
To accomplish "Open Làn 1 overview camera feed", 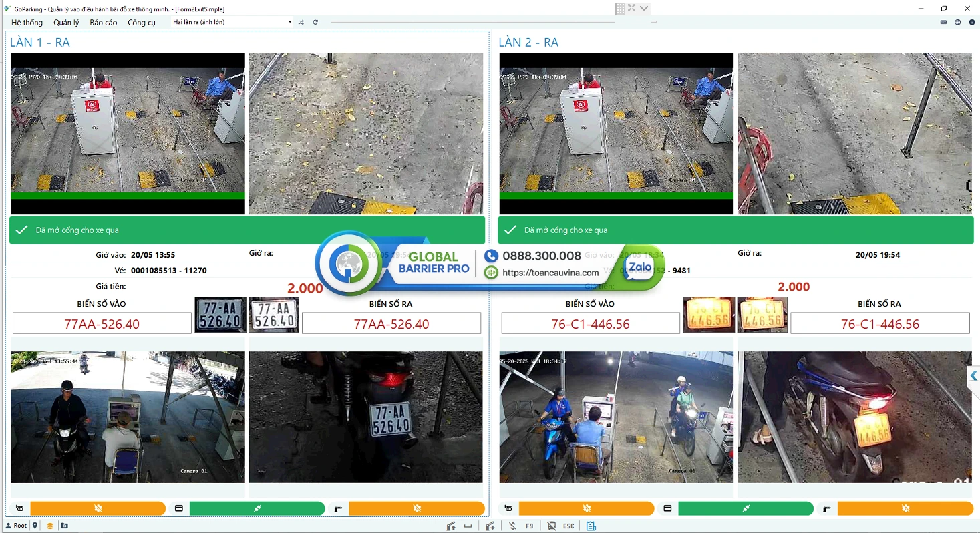I will click(128, 134).
